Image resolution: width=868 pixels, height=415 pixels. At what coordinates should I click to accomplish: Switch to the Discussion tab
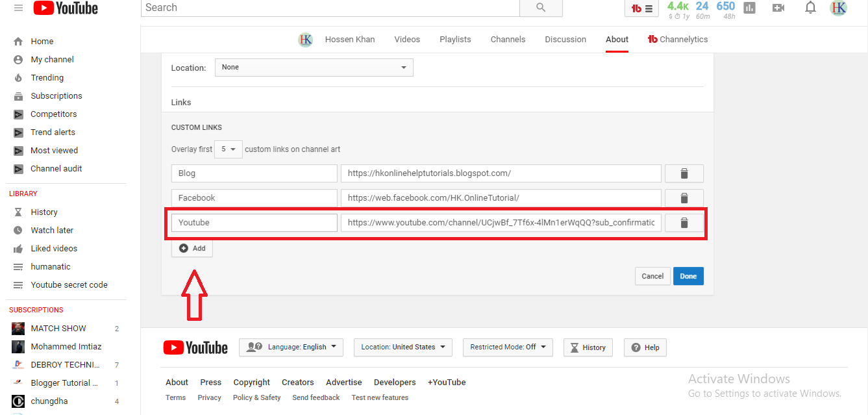pyautogui.click(x=565, y=39)
